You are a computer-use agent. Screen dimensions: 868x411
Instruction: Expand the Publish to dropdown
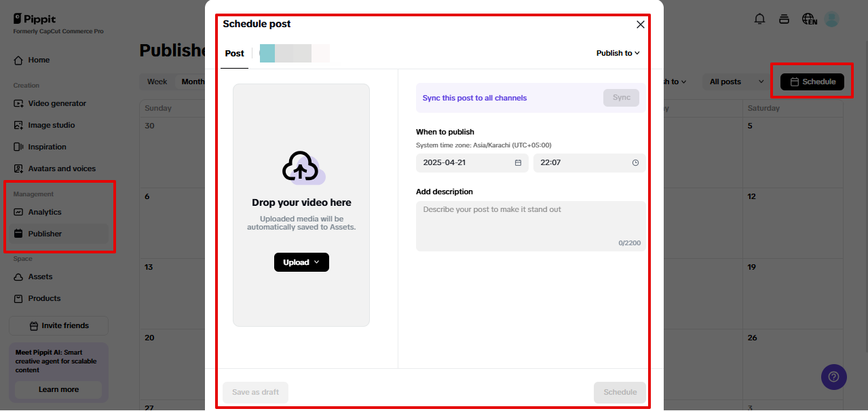[617, 52]
